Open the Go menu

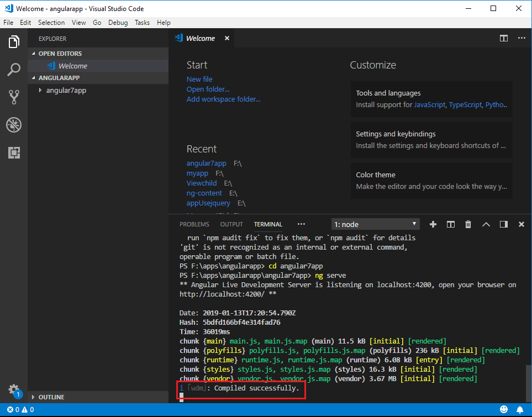(97, 23)
